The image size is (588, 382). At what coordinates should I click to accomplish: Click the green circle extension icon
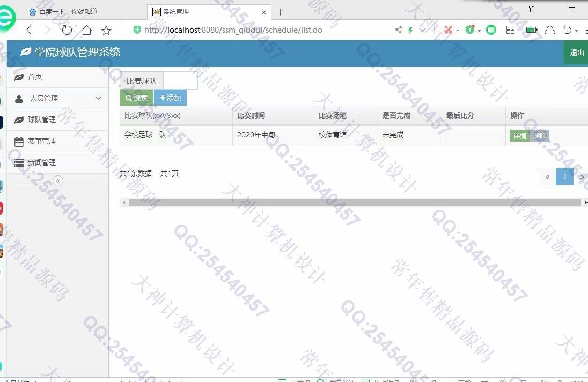[491, 30]
